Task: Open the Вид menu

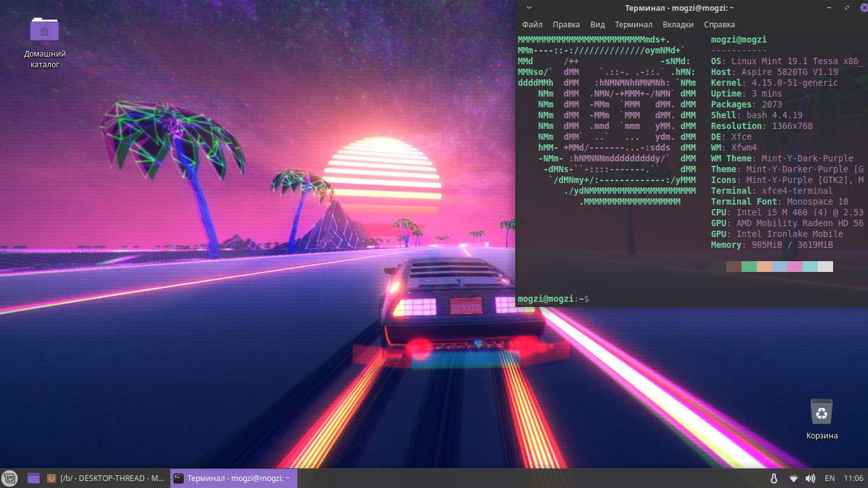Action: point(597,25)
